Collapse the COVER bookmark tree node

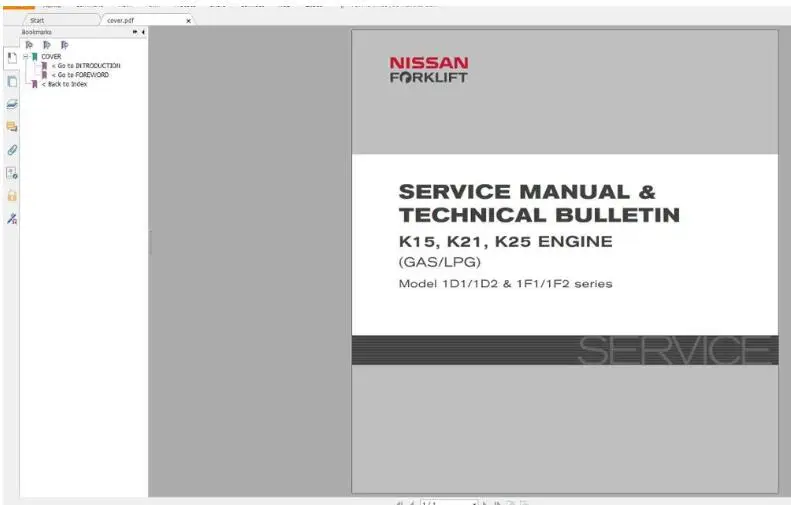tap(25, 57)
